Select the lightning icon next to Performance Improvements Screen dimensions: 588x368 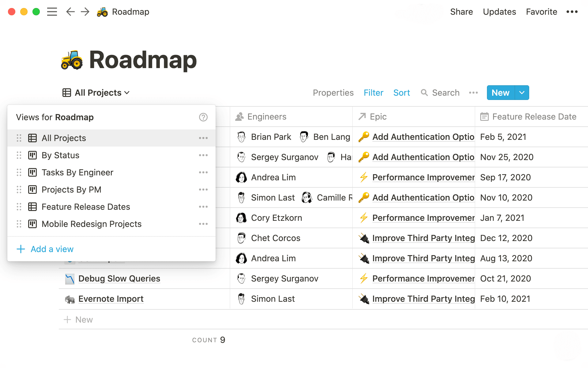(x=363, y=177)
